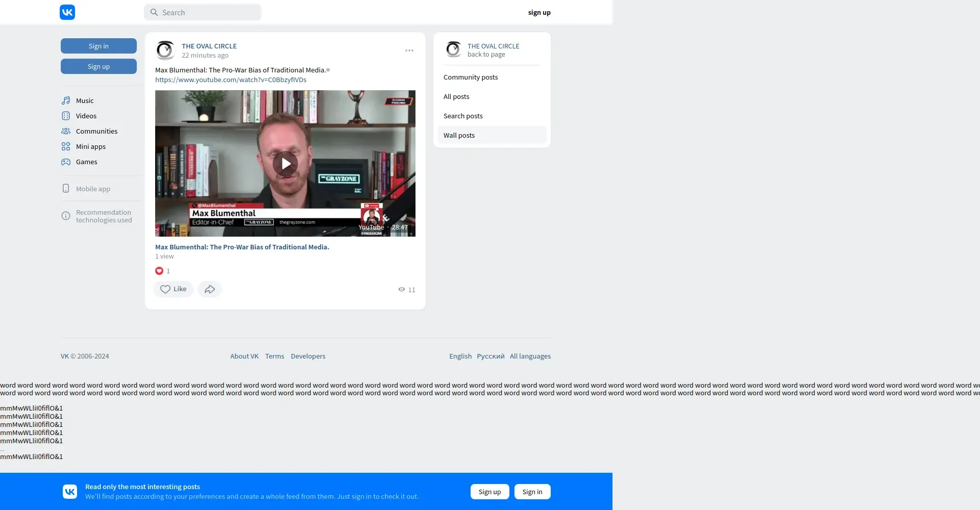980x510 pixels.
Task: Focus the Search field in the header
Action: (203, 12)
